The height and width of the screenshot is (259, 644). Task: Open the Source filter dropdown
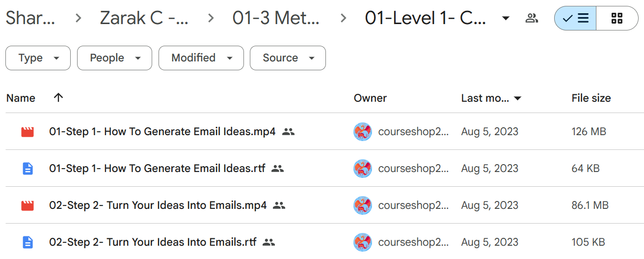coord(288,58)
